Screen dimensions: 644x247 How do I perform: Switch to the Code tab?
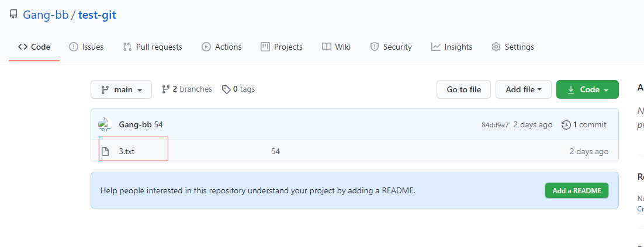34,47
